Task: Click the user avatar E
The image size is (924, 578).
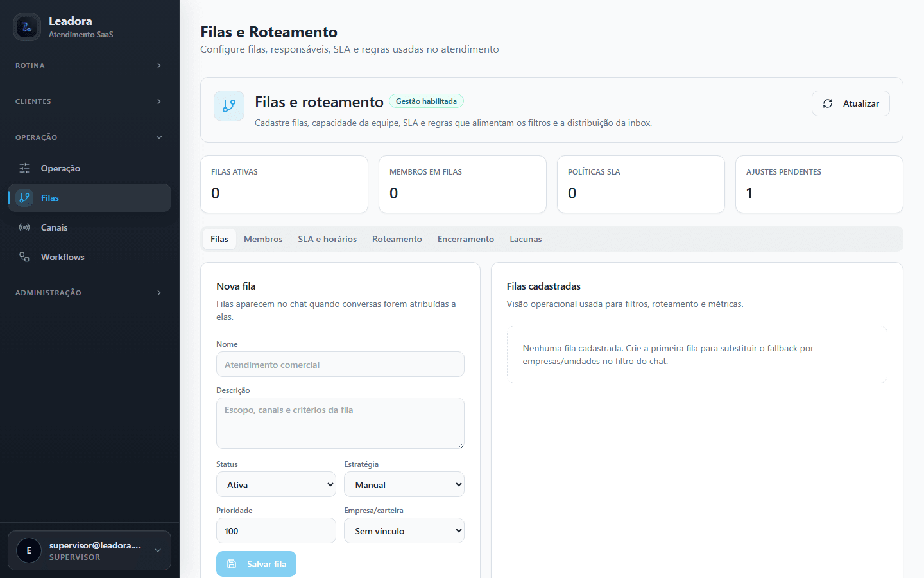Action: (x=29, y=550)
